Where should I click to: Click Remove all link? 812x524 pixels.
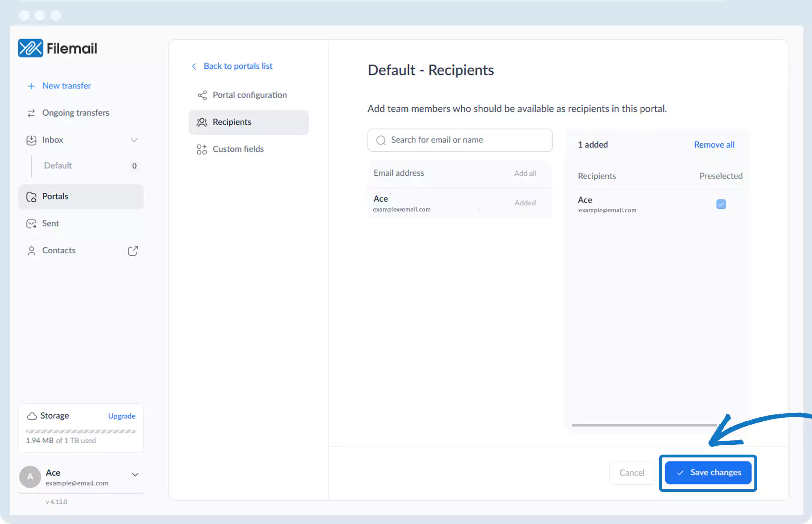click(714, 145)
